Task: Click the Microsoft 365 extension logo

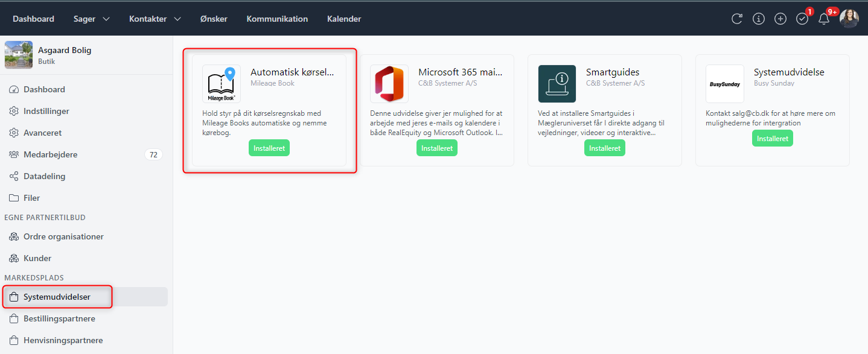Action: coord(389,84)
